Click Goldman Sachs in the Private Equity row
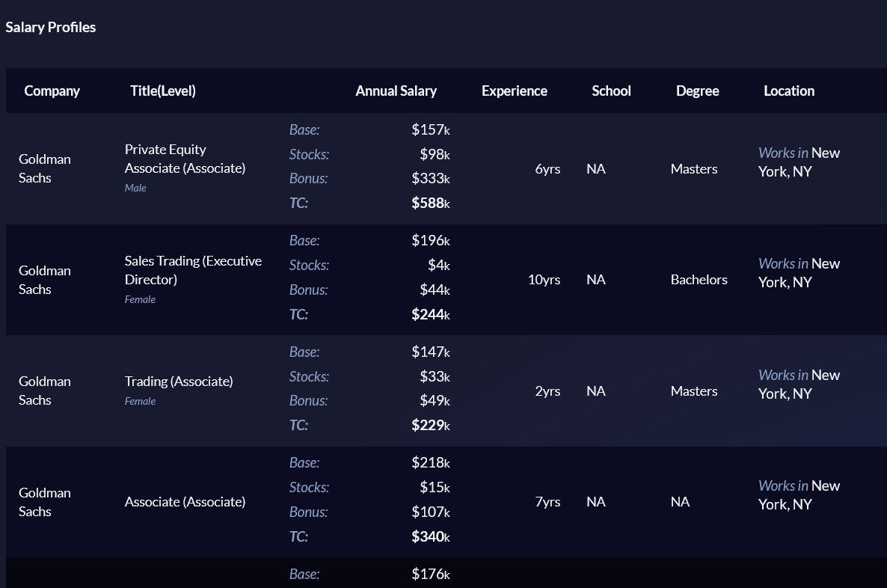 tap(45, 168)
